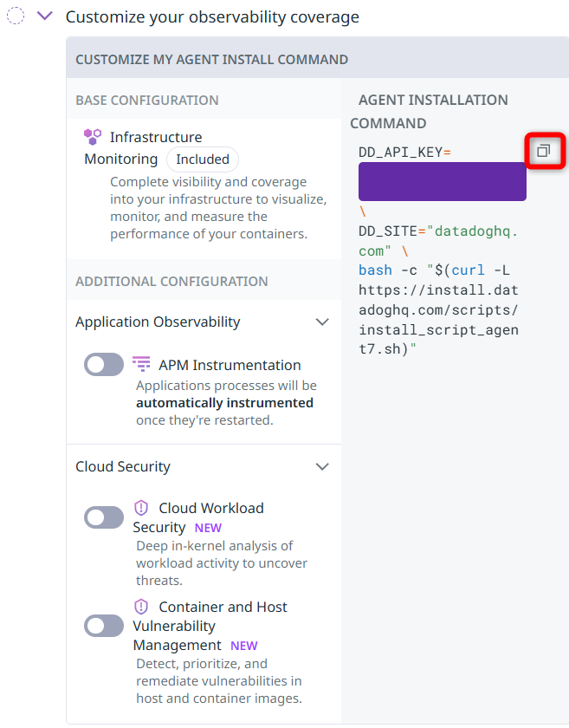Click the Container and Host Vulnerability shield icon
Viewport: 569px width, 728px height.
[141, 607]
